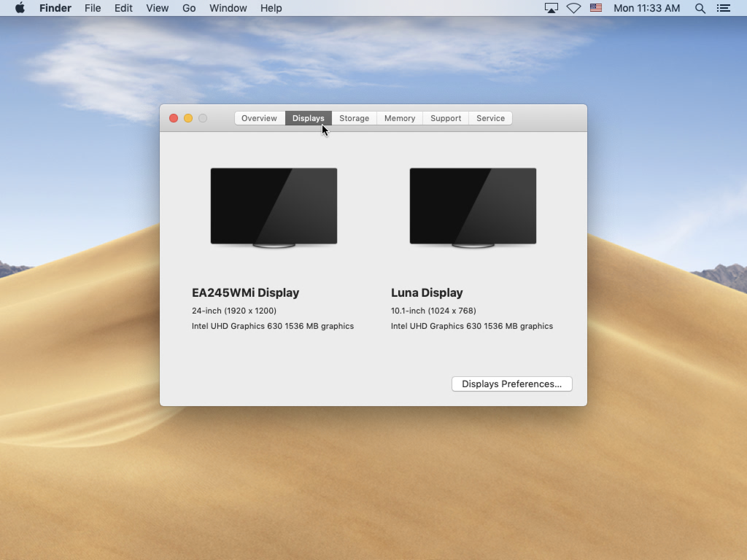
Task: Select the Luna Display monitor image
Action: coord(473,208)
